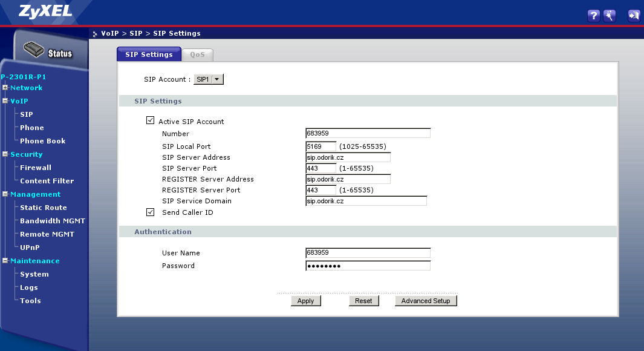Open Phone Book in the sidebar

point(42,141)
